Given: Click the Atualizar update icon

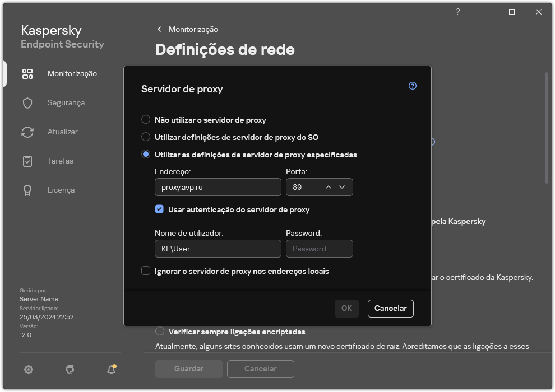Looking at the screenshot, I should [27, 132].
